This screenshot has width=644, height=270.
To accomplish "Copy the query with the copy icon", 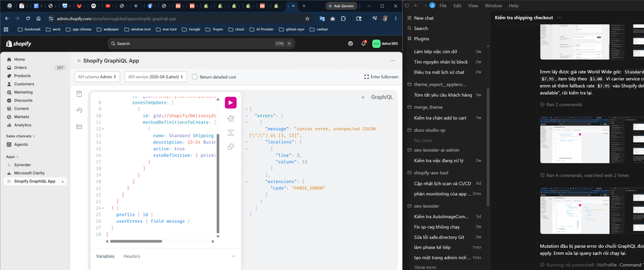I will pos(230,146).
